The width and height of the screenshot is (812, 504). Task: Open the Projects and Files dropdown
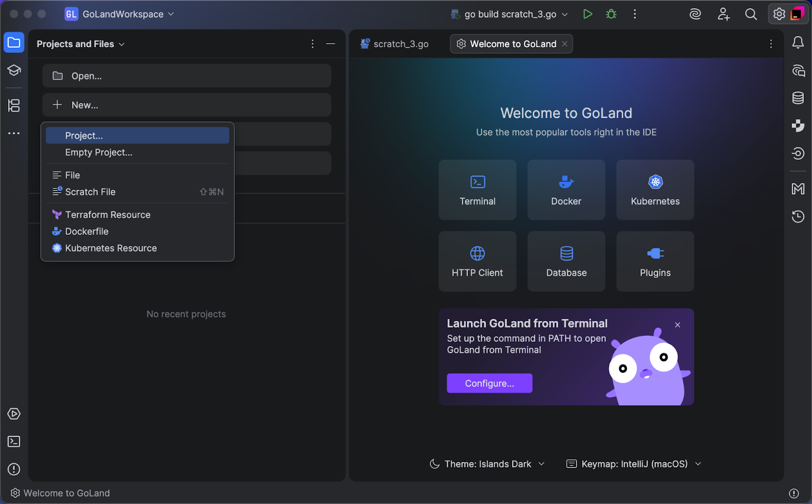[80, 44]
